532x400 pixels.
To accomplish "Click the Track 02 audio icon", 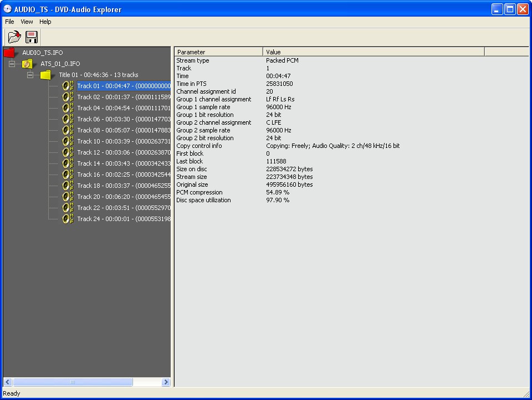I will 68,97.
